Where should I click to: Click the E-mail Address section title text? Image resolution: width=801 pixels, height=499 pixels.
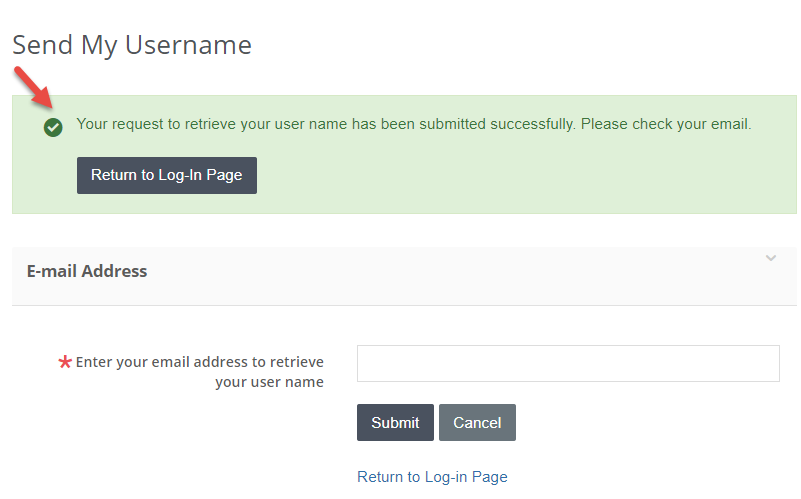[87, 271]
